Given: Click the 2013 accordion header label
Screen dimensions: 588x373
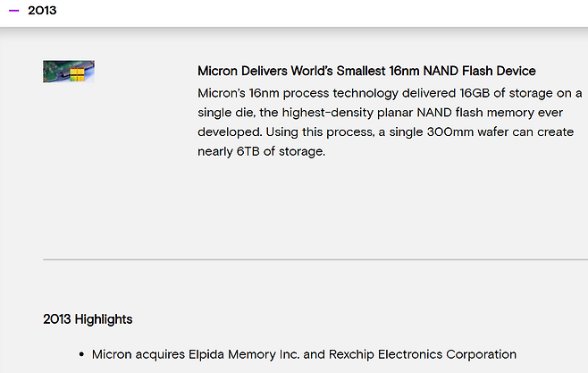Looking at the screenshot, I should point(42,11).
